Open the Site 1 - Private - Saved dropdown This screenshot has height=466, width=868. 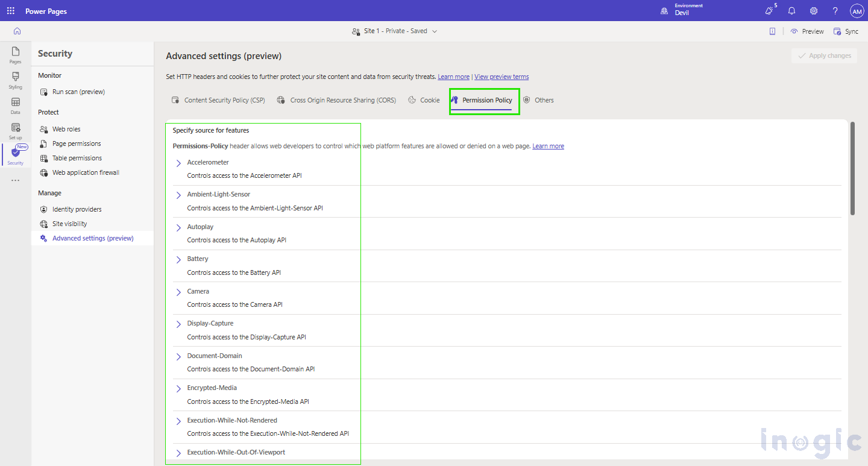click(x=395, y=31)
